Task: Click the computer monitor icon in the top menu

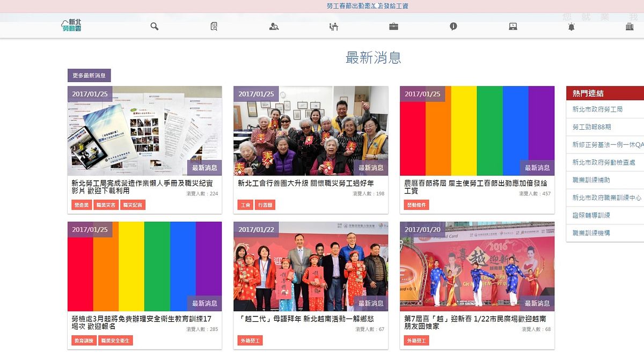Action: 512,26
